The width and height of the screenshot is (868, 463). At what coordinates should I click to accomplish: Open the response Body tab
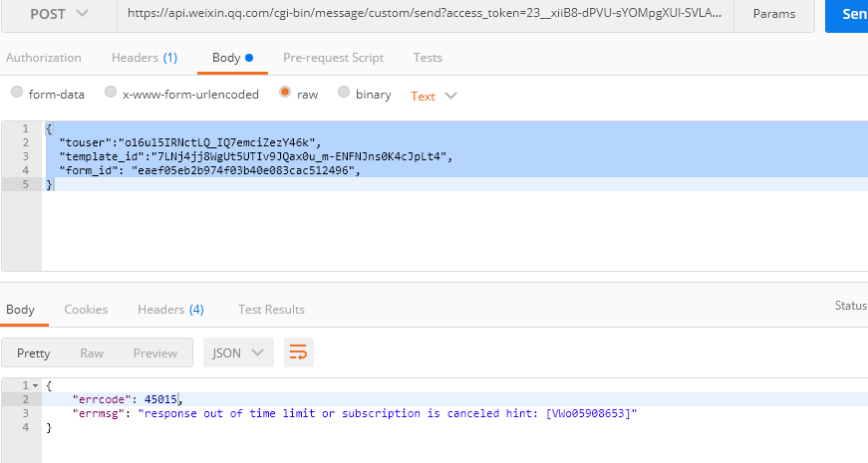tap(21, 310)
